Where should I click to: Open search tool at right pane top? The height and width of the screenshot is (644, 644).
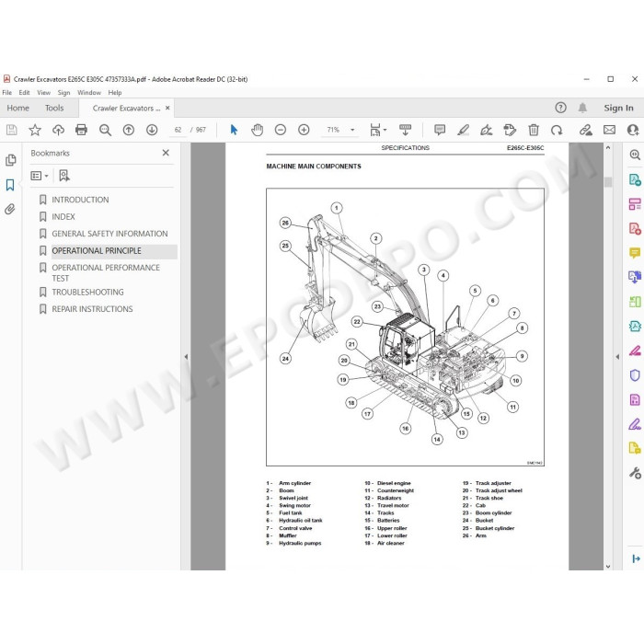click(635, 155)
